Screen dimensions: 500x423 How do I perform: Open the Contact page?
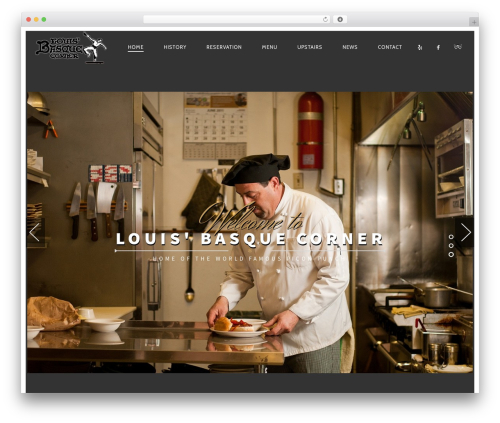point(390,47)
